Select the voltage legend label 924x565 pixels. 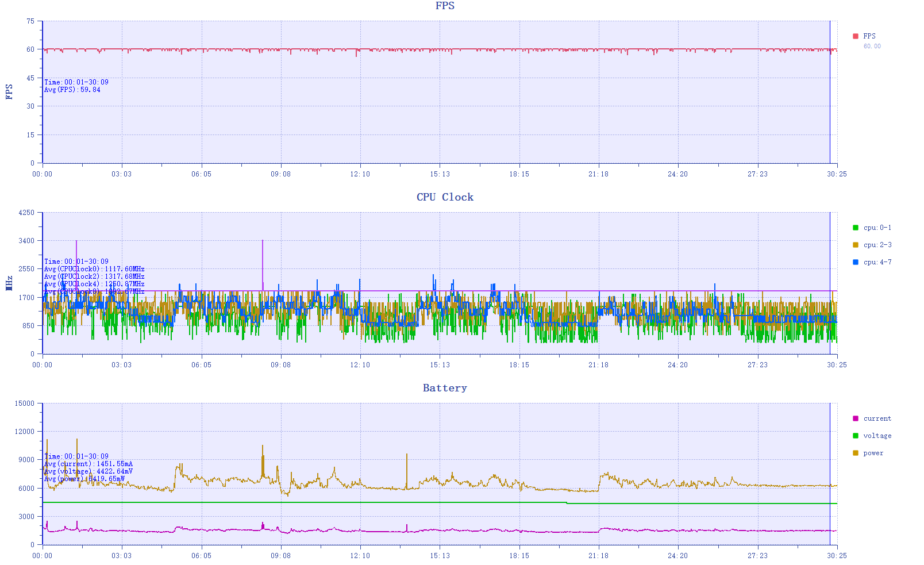877,436
